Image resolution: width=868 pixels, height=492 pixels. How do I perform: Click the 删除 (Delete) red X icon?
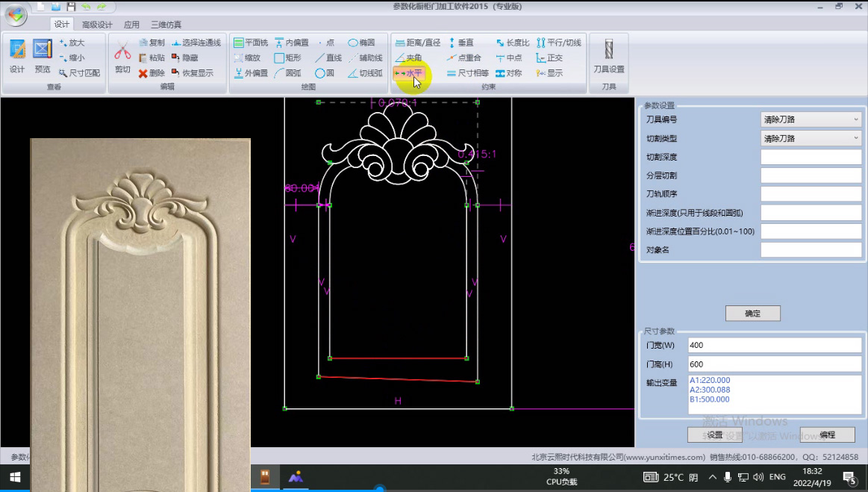[x=152, y=73]
